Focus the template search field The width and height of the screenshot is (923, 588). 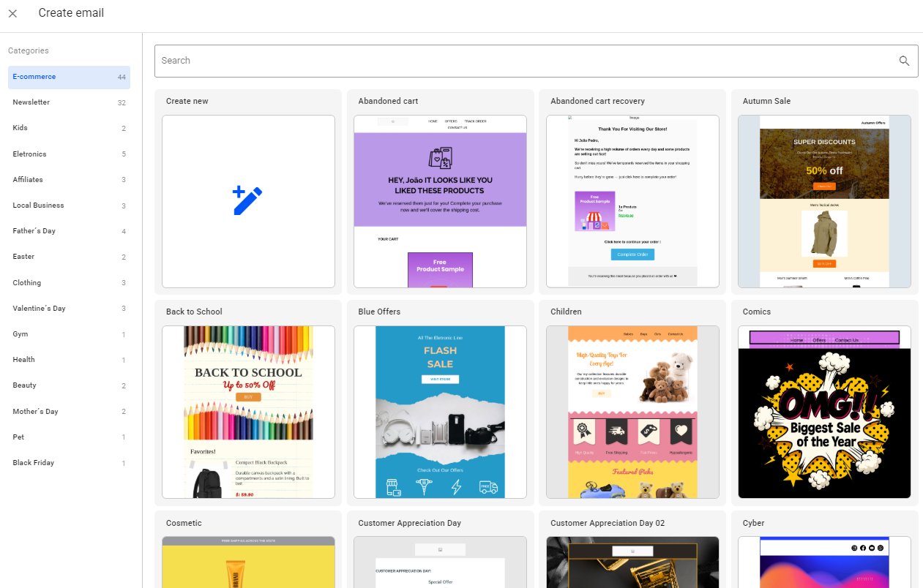pos(523,61)
